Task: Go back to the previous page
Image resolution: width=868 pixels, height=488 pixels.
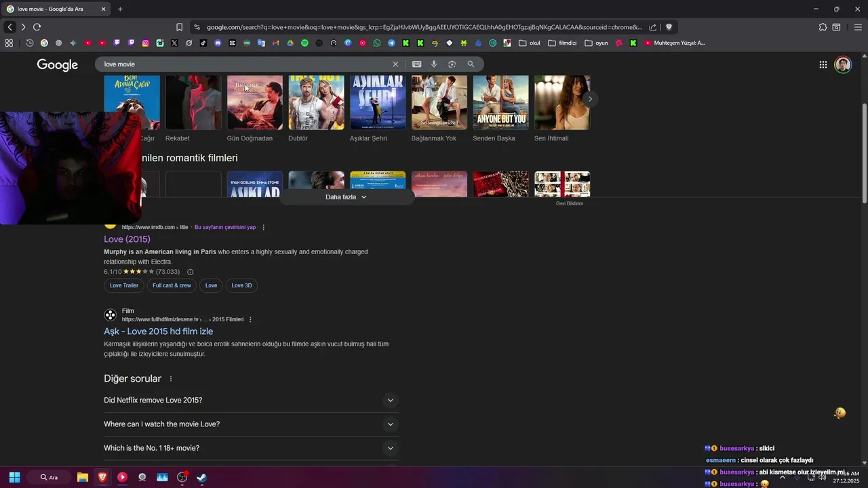Action: (10, 27)
